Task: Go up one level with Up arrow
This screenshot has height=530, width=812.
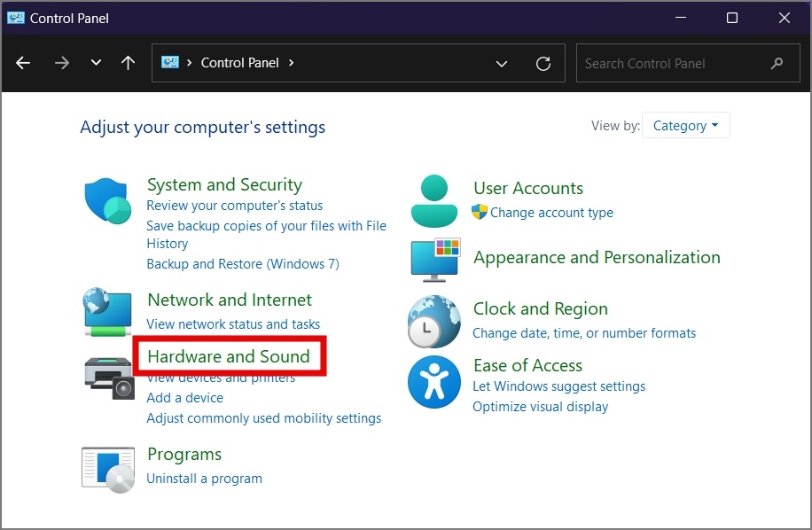Action: click(128, 63)
